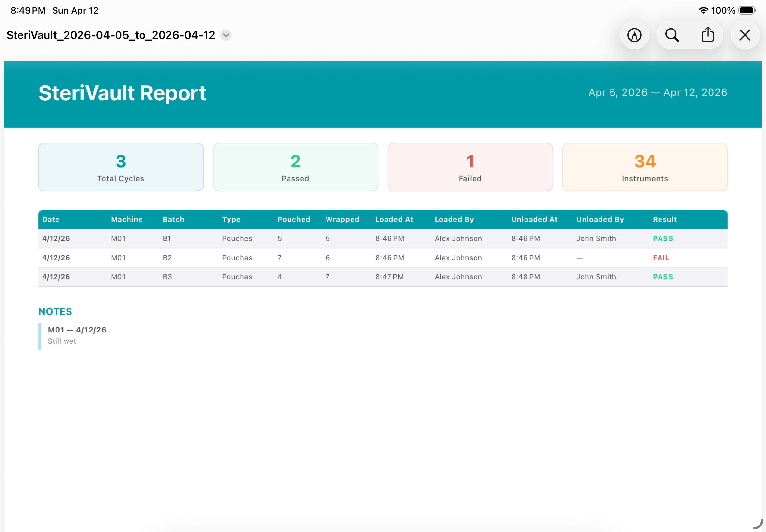
Task: Activate the search magnifier icon
Action: pyautogui.click(x=671, y=35)
